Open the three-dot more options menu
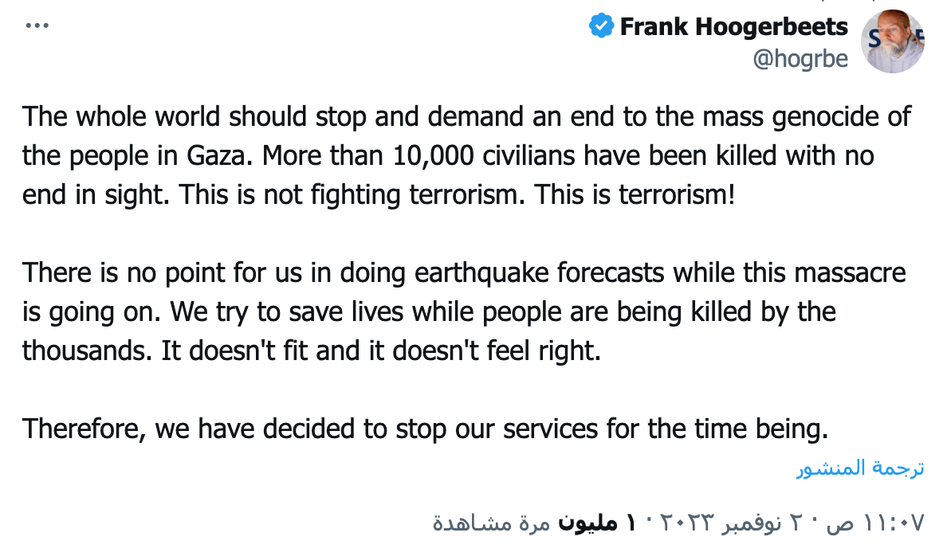This screenshot has width=943, height=560. [x=37, y=25]
